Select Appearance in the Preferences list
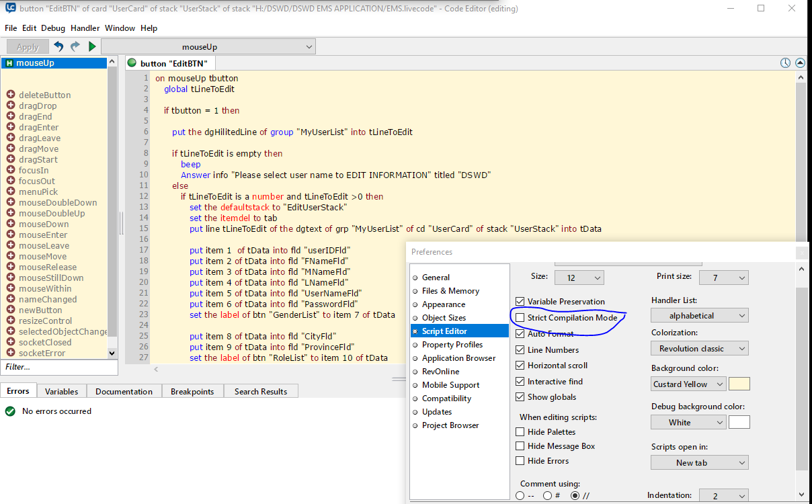Image resolution: width=812 pixels, height=504 pixels. (x=444, y=304)
